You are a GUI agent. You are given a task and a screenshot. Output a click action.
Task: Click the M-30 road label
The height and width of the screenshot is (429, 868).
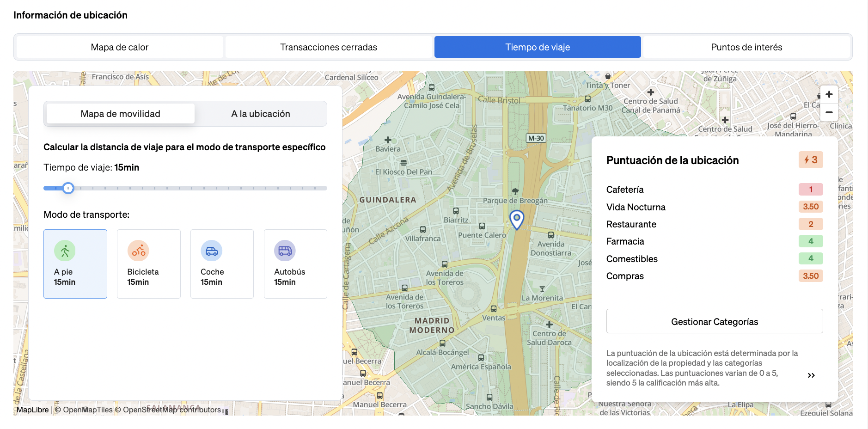tap(536, 138)
